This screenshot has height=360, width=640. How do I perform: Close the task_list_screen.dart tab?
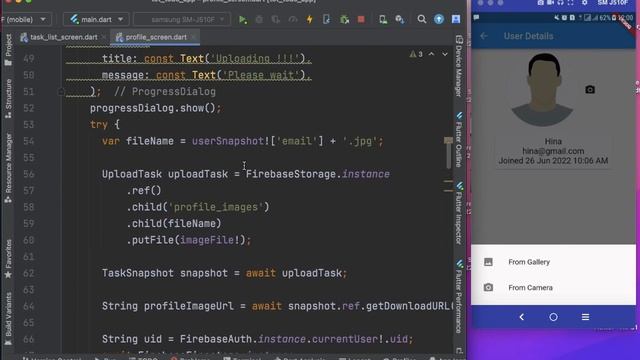click(x=104, y=37)
